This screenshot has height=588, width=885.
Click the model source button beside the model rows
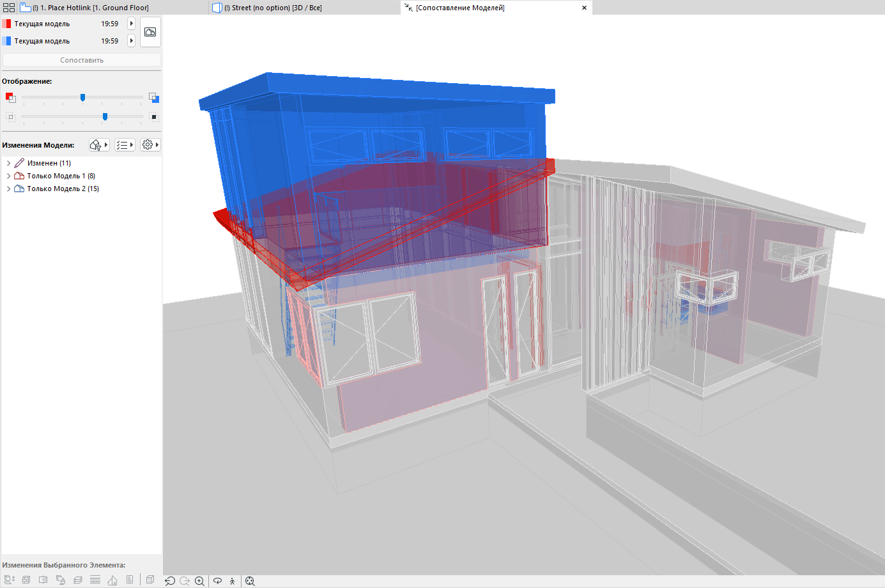[150, 32]
